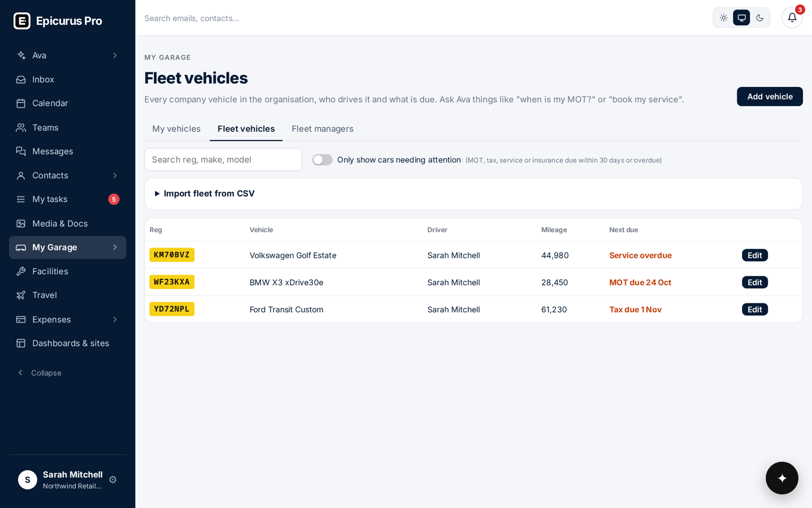Toggle only show cars needing attention

[322, 160]
